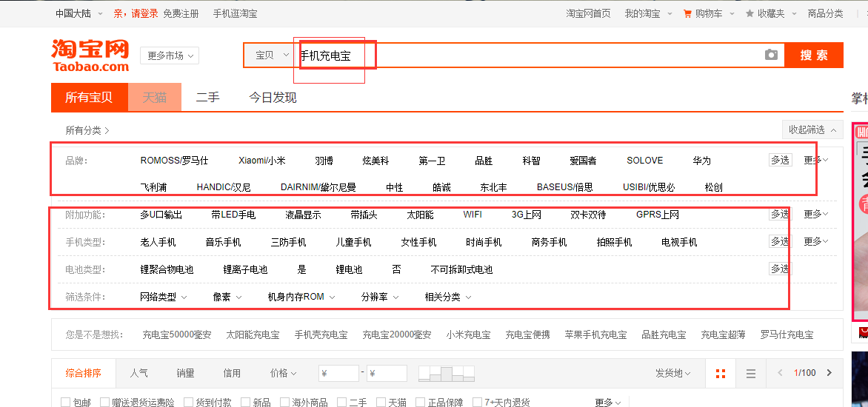This screenshot has height=407, width=868.
Task: Expand the 机身内存ROM dropdown
Action: (301, 297)
